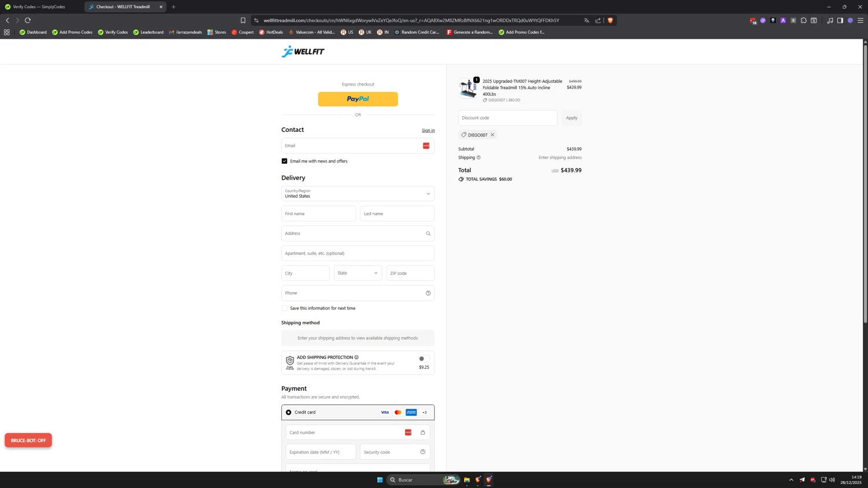
Task: Close the Checkout - WELLFIT Treadmill tab
Action: coord(161,7)
